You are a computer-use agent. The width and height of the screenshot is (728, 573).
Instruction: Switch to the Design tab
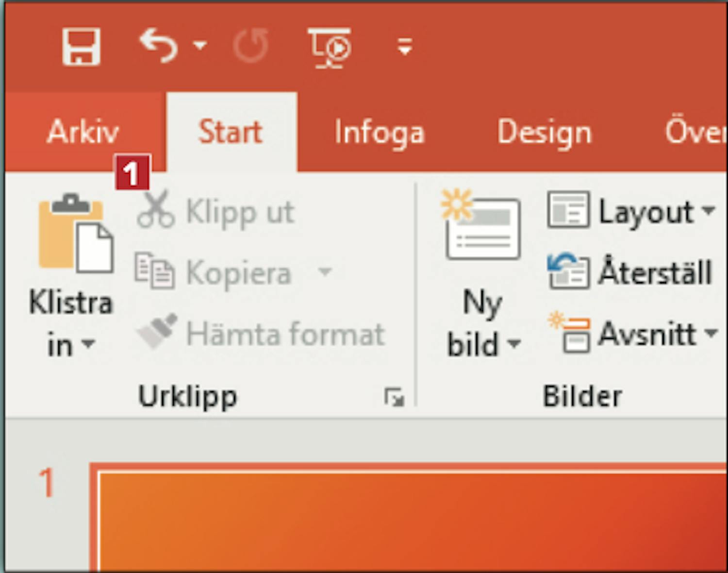tap(545, 133)
